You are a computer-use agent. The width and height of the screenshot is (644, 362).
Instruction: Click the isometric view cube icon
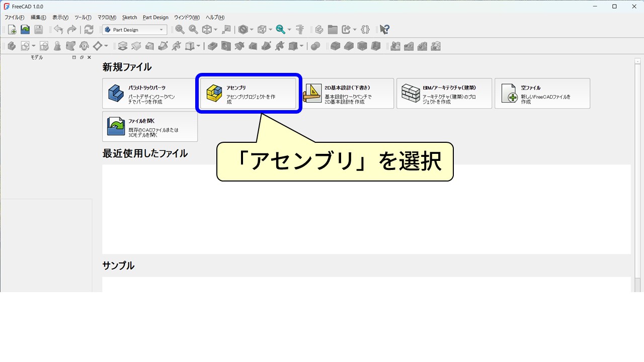(207, 30)
